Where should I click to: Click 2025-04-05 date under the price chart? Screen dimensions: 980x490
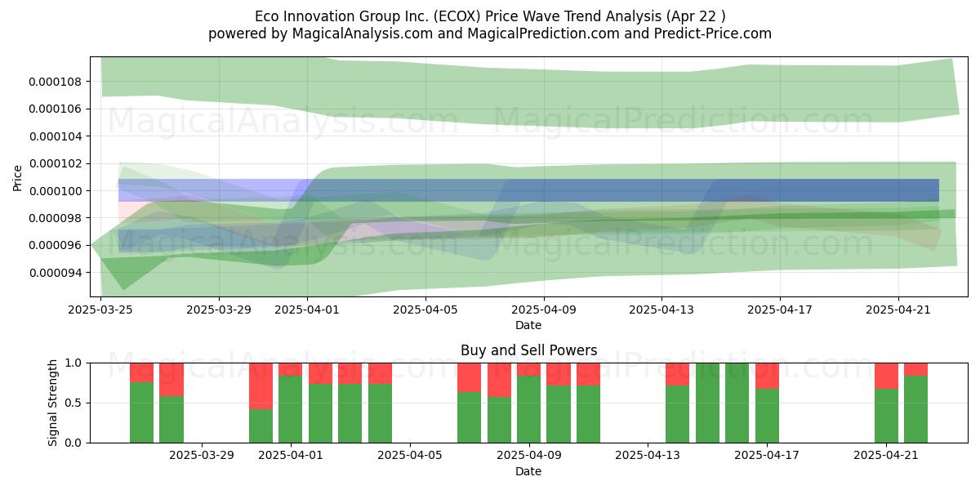pos(426,310)
